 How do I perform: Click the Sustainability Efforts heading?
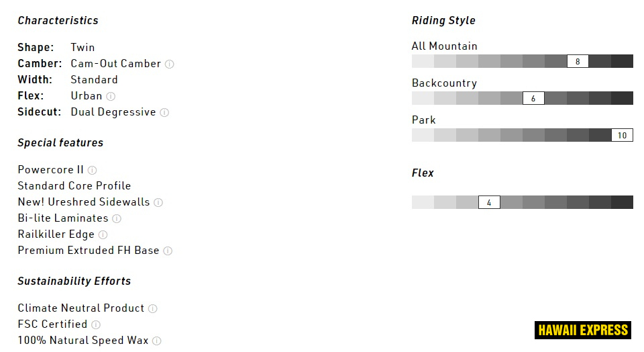click(x=74, y=281)
